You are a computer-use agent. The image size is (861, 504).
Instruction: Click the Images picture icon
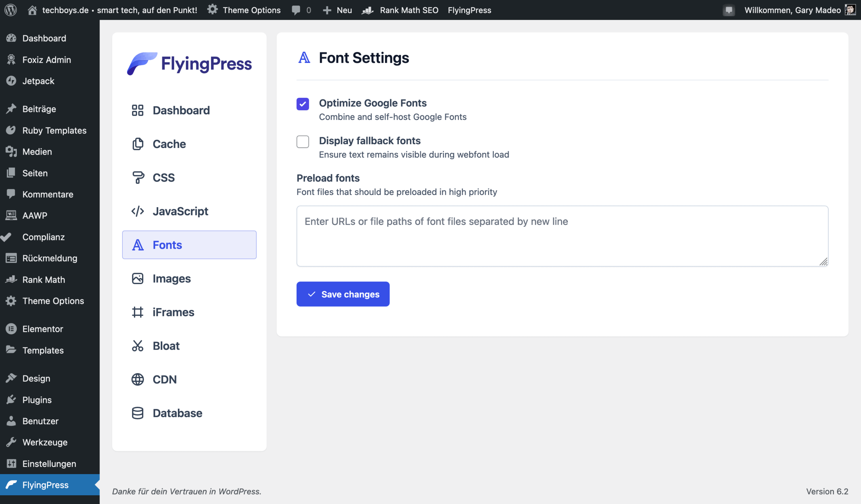click(x=138, y=279)
